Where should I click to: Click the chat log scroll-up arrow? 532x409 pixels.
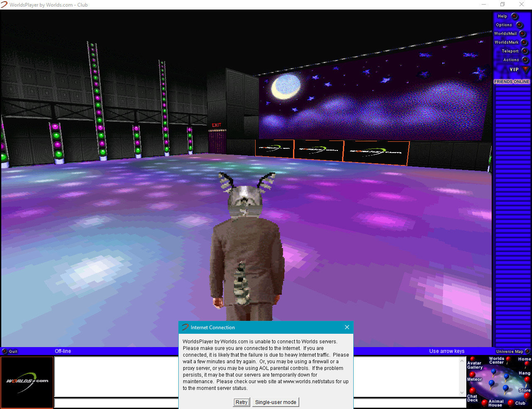click(462, 361)
